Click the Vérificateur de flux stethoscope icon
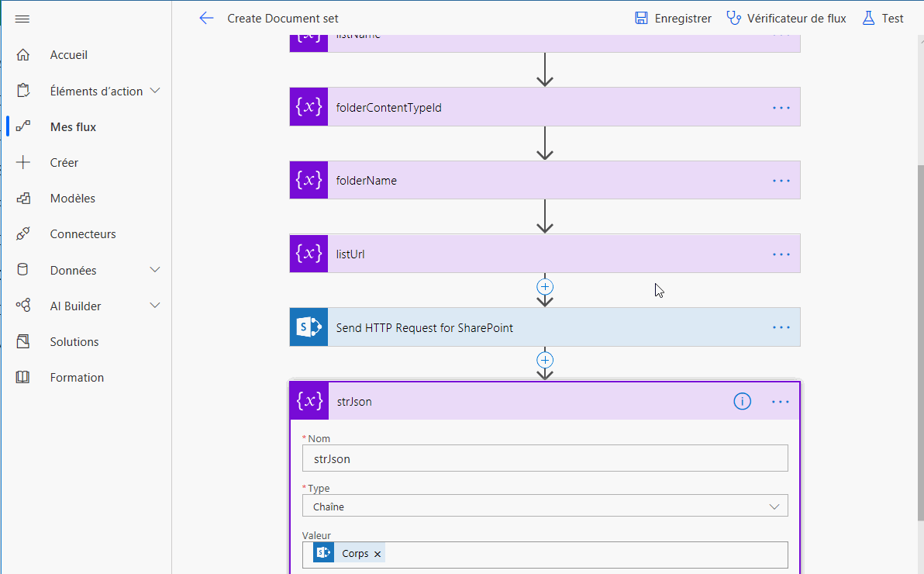This screenshot has height=574, width=924. pos(733,19)
